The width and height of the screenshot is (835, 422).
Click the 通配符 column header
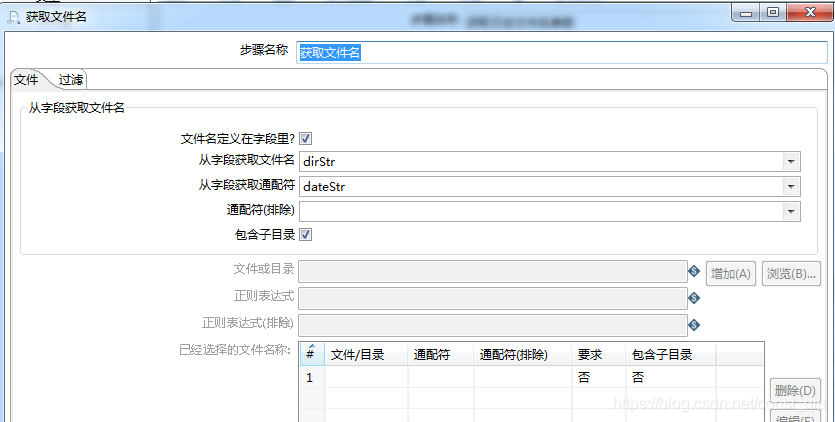441,354
